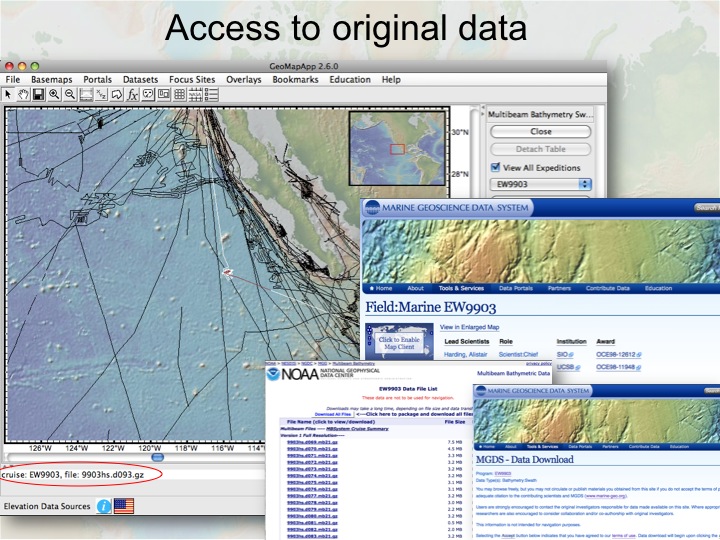Open award OCE98-12612 link
Viewport: 720px width, 540px height.
click(x=618, y=354)
